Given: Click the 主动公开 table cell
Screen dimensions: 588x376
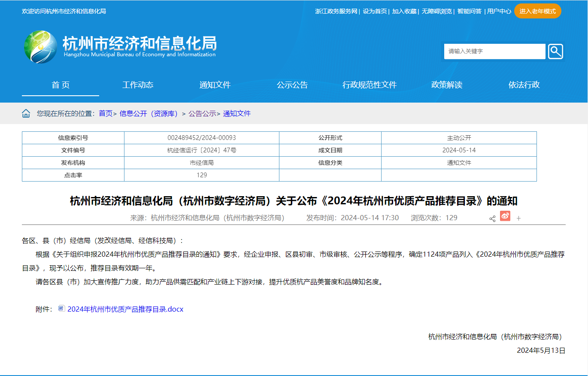Looking at the screenshot, I should (459, 138).
